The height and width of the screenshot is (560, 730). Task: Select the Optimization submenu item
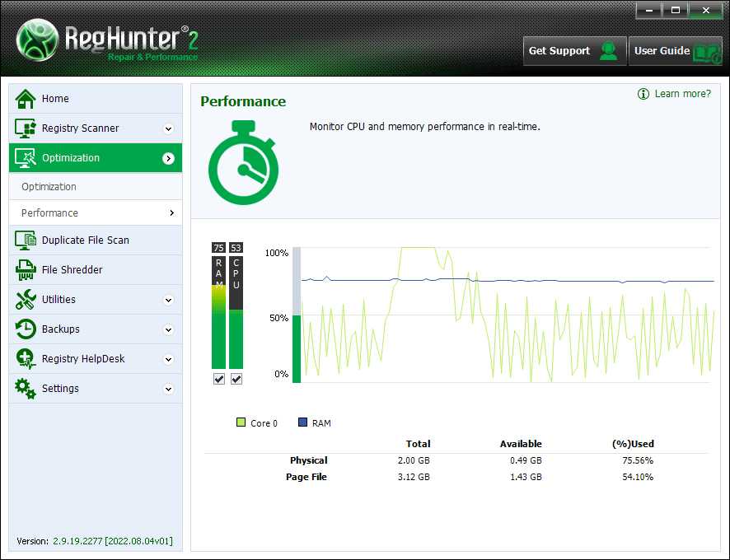click(x=49, y=187)
